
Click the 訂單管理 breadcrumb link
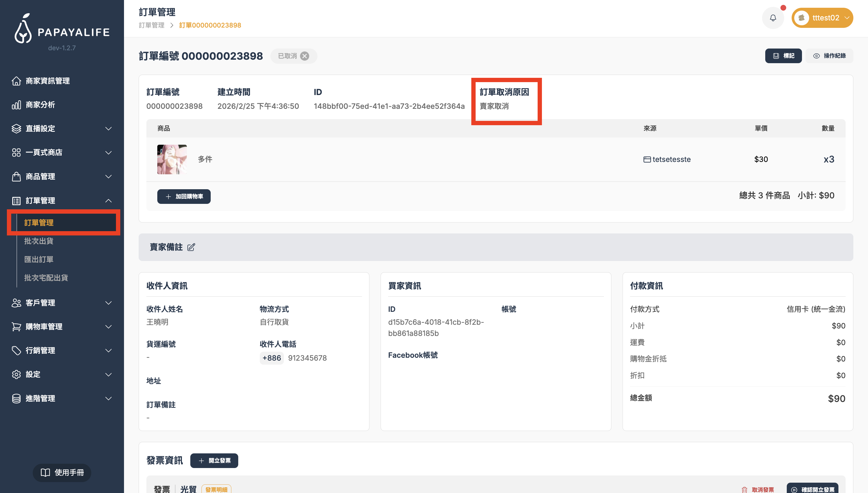pyautogui.click(x=151, y=25)
